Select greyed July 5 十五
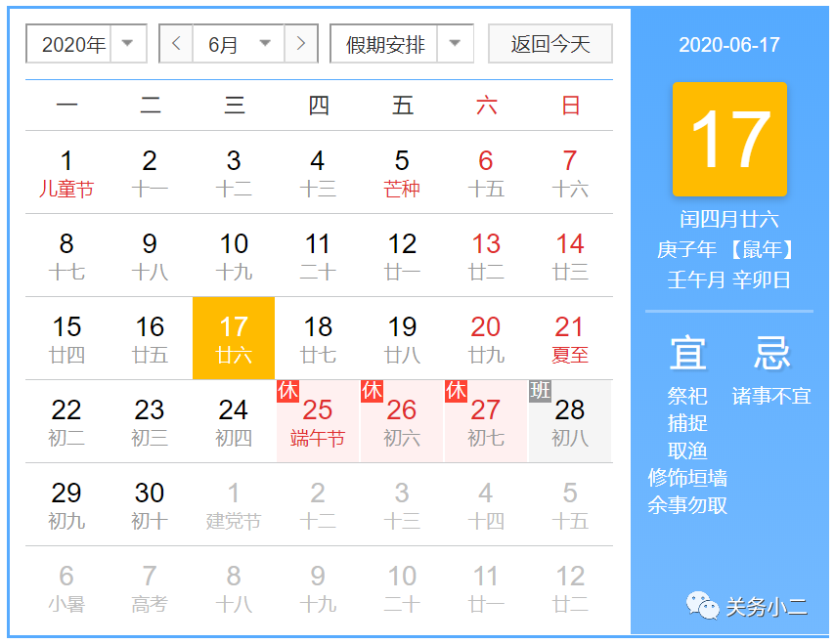This screenshot has height=644, width=835. pos(570,504)
